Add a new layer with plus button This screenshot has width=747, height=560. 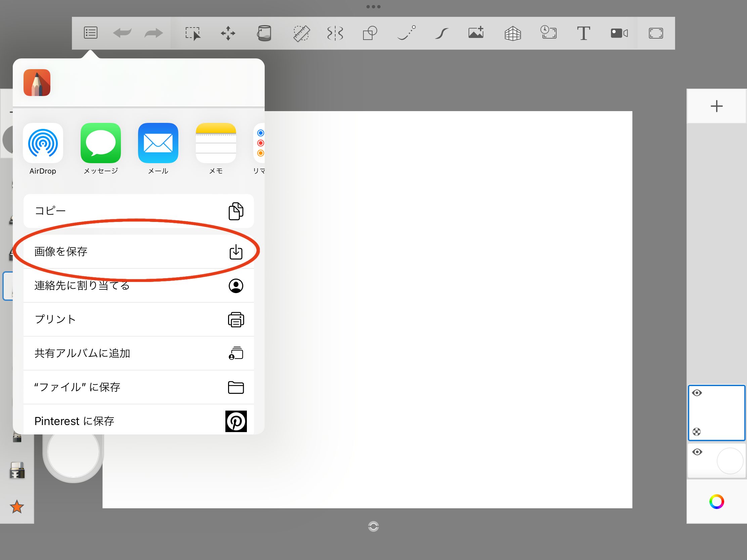[x=716, y=106]
